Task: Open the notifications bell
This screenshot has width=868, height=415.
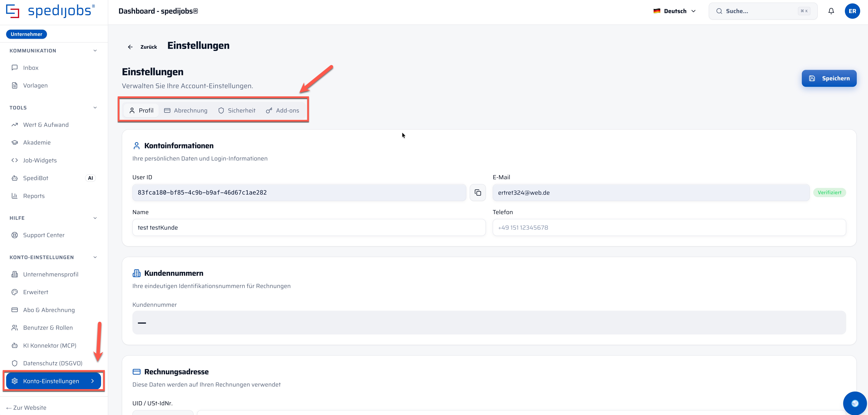Action: 831,11
